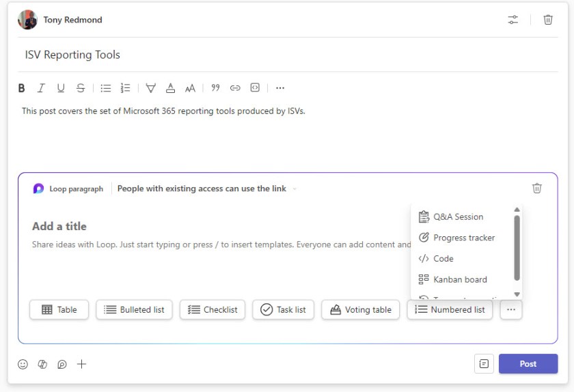Click the Post button
This screenshot has width=574, height=392.
(528, 364)
